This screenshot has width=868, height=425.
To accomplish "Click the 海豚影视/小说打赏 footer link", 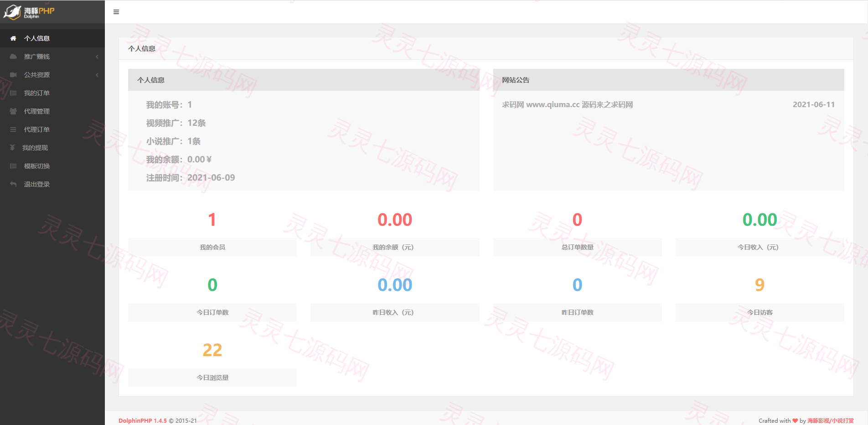I will (831, 420).
